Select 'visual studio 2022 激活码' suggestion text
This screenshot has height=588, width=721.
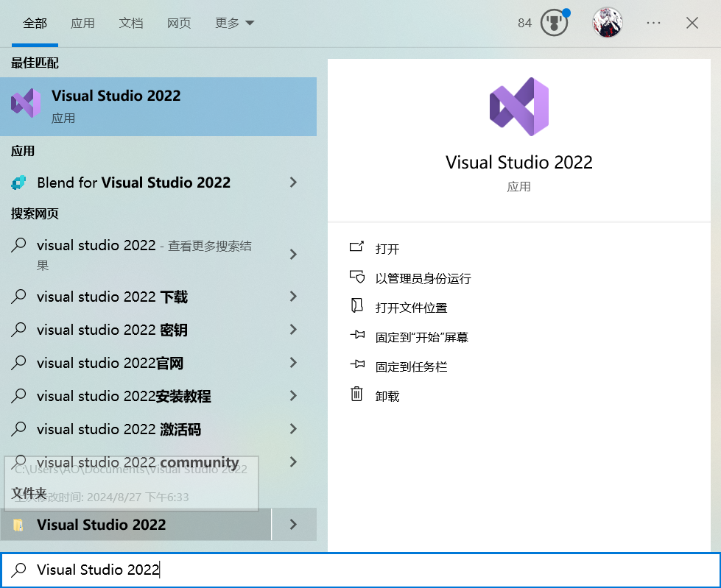click(x=119, y=429)
